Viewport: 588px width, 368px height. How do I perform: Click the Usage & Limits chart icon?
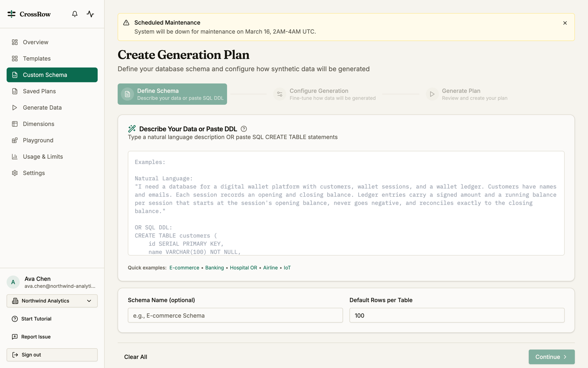tap(15, 157)
